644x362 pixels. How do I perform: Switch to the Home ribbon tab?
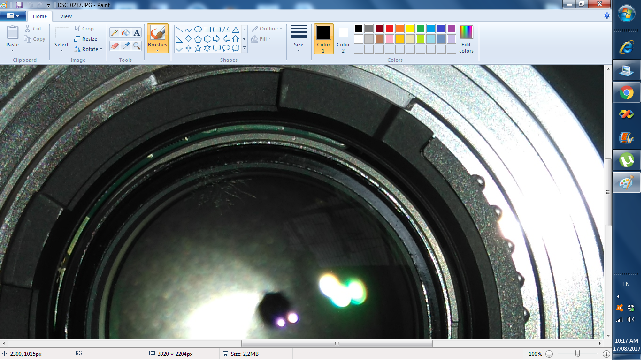tap(40, 16)
